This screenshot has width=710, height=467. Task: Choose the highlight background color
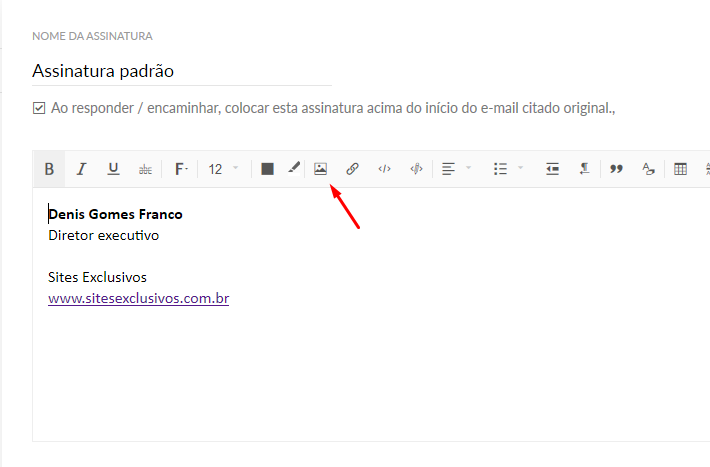point(294,169)
